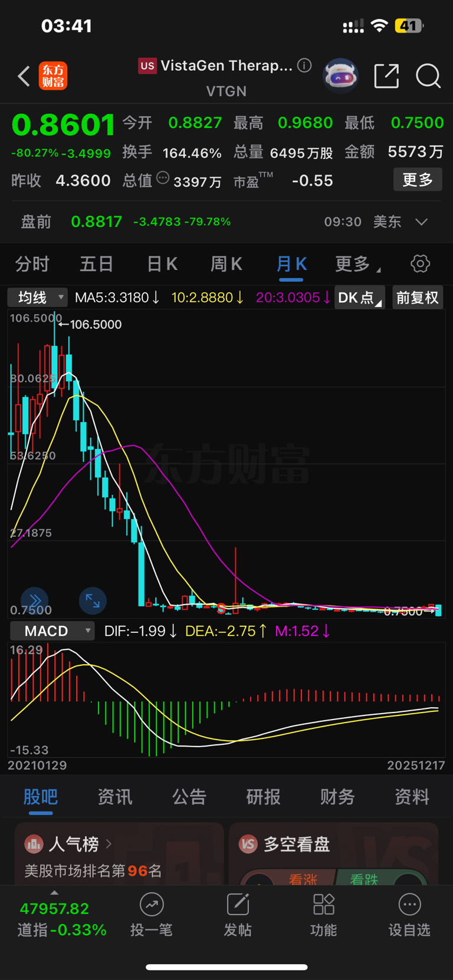The image size is (453, 980).
Task: Switch to 分时 chart tab
Action: point(32,264)
